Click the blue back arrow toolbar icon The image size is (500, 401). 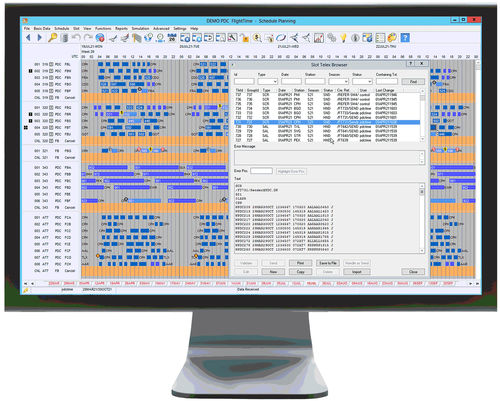(x=29, y=38)
